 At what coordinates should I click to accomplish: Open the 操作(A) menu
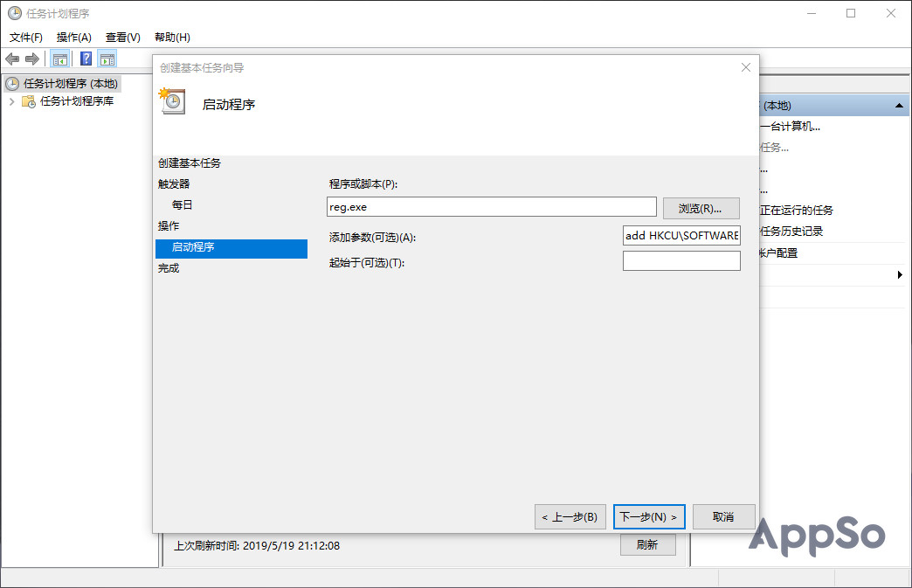[74, 38]
